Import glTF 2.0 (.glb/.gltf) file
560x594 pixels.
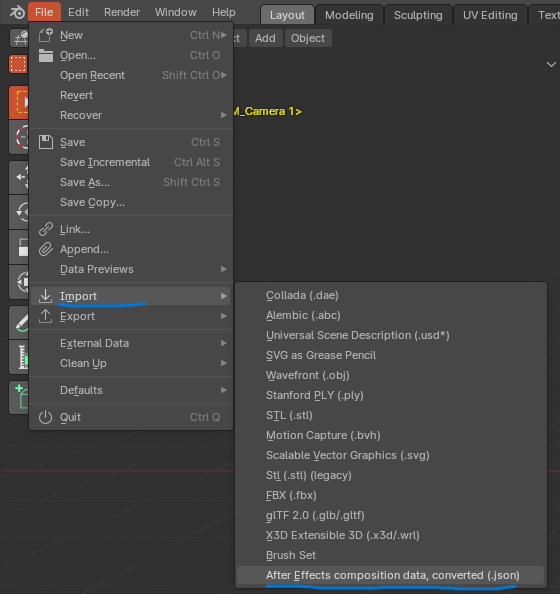point(391,516)
